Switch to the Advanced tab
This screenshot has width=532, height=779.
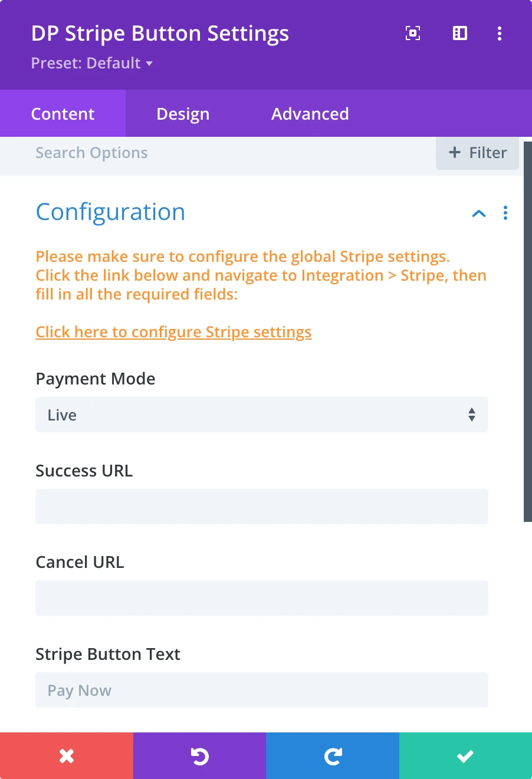pos(310,114)
